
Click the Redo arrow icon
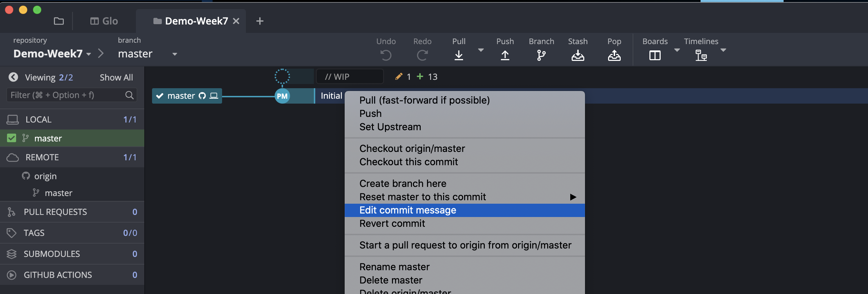(x=422, y=55)
